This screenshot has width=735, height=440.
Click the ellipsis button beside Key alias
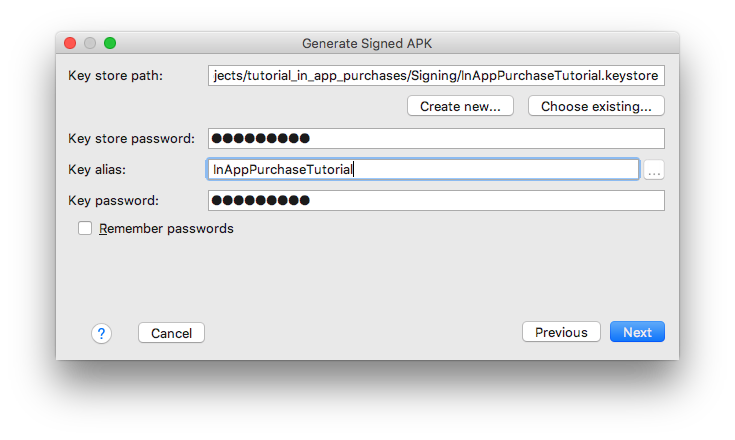tap(654, 170)
